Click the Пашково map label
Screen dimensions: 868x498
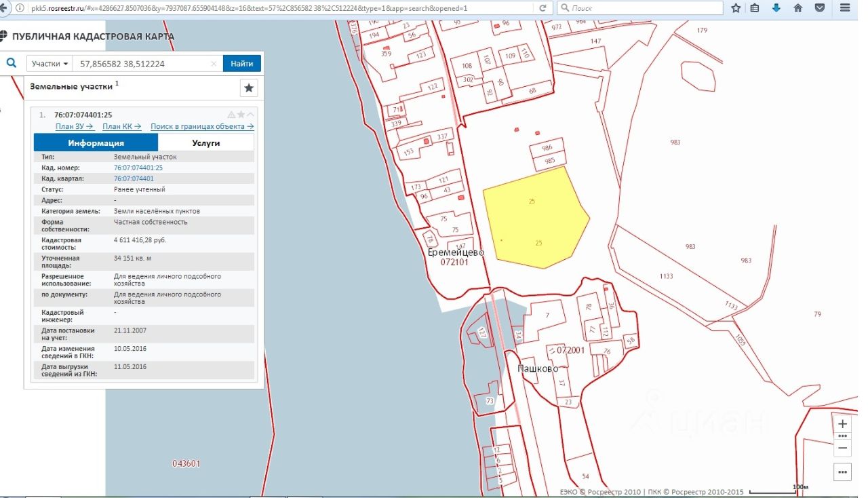coord(538,369)
